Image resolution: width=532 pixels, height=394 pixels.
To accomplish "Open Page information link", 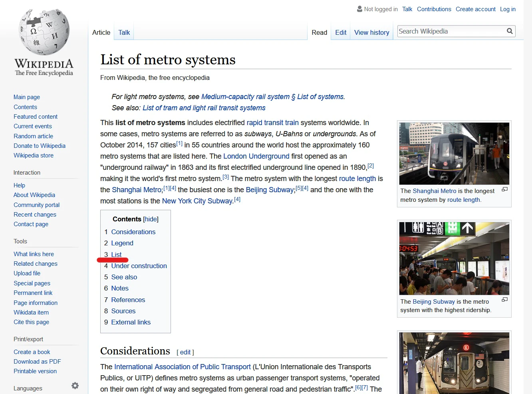I will (x=36, y=303).
